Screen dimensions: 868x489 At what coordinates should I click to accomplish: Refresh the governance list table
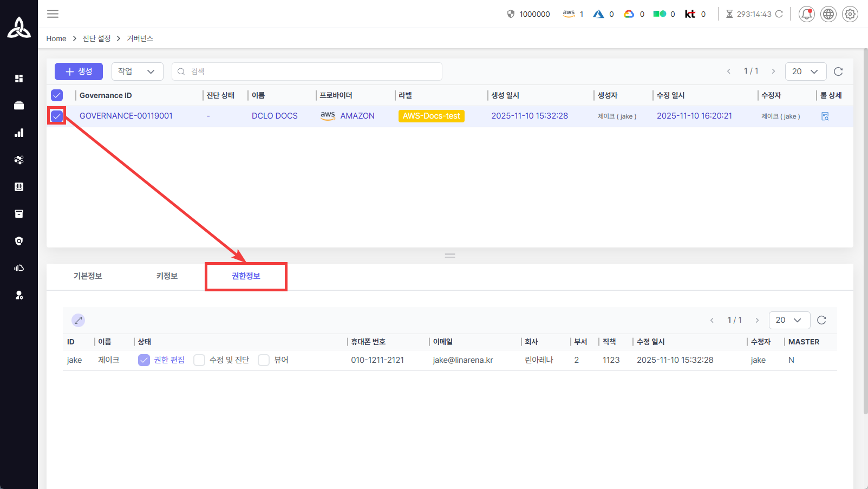coord(838,71)
